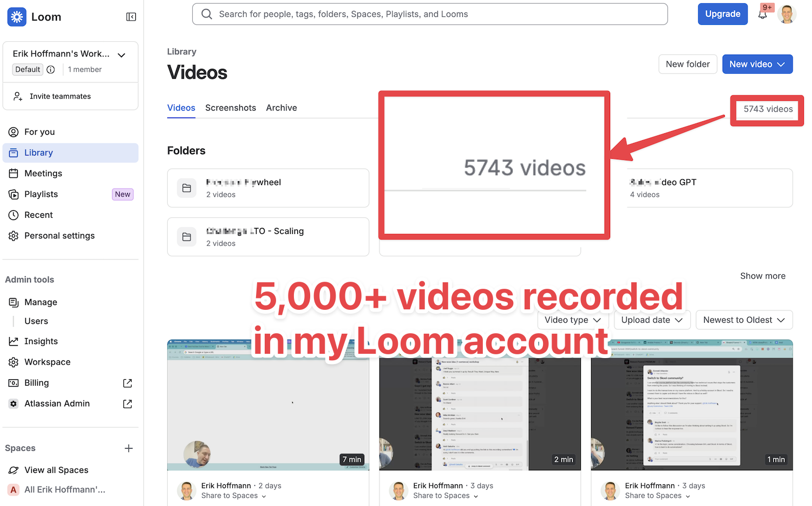The image size is (812, 506).
Task: Click the Default workspace label
Action: click(x=28, y=69)
